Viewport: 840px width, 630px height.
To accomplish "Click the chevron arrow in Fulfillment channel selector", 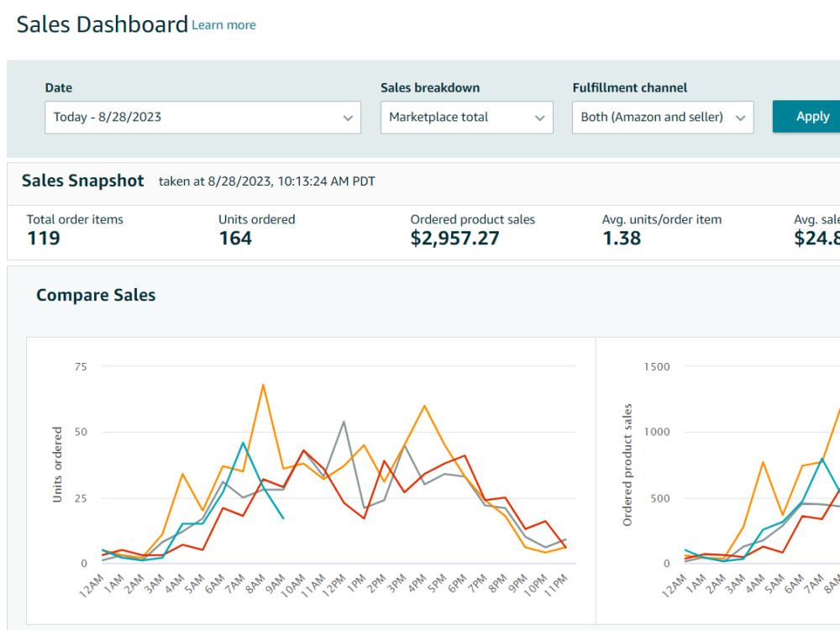I will pyautogui.click(x=740, y=118).
